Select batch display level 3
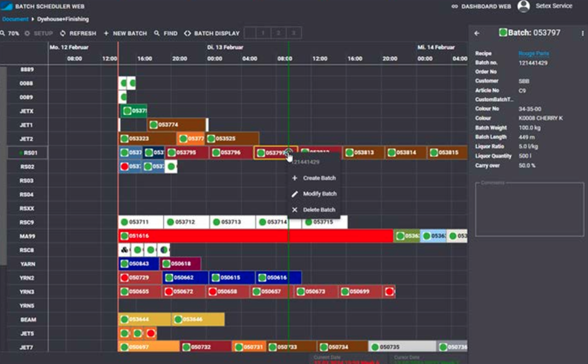The height and width of the screenshot is (364, 588). point(294,33)
